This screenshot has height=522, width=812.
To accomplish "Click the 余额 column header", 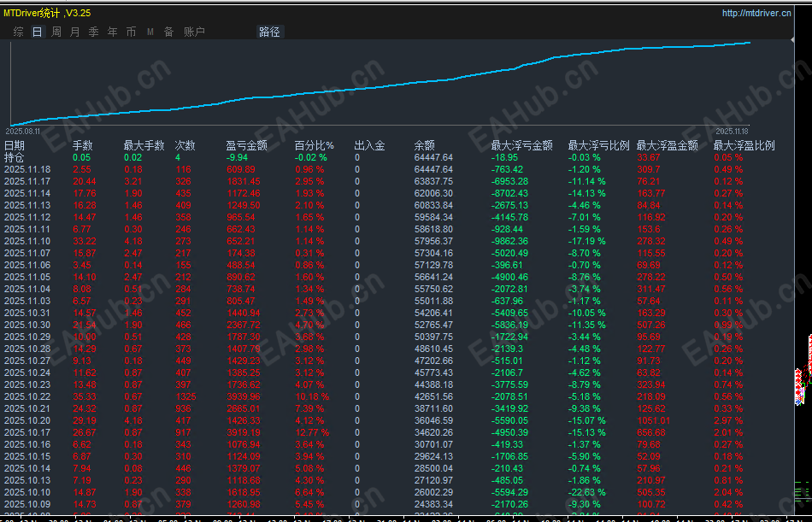I will tap(424, 145).
